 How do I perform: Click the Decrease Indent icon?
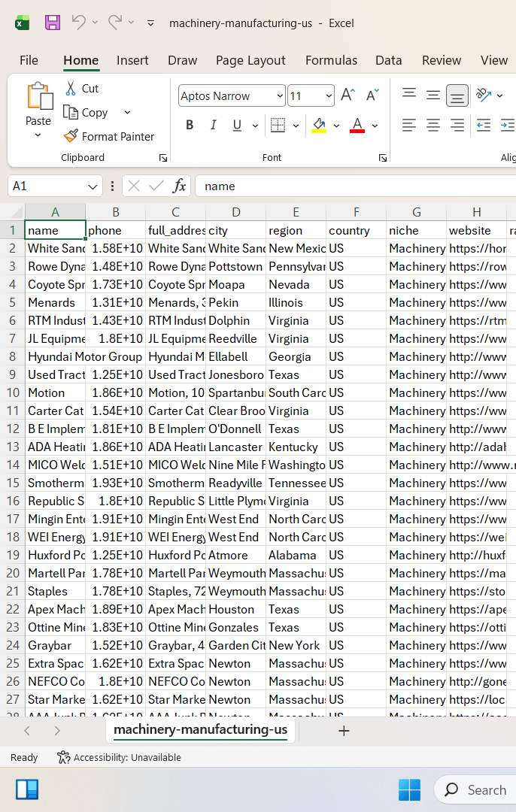click(x=484, y=126)
